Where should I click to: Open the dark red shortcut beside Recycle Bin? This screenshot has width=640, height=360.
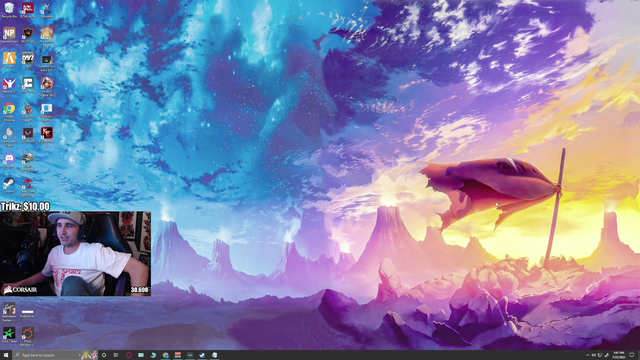[x=28, y=9]
